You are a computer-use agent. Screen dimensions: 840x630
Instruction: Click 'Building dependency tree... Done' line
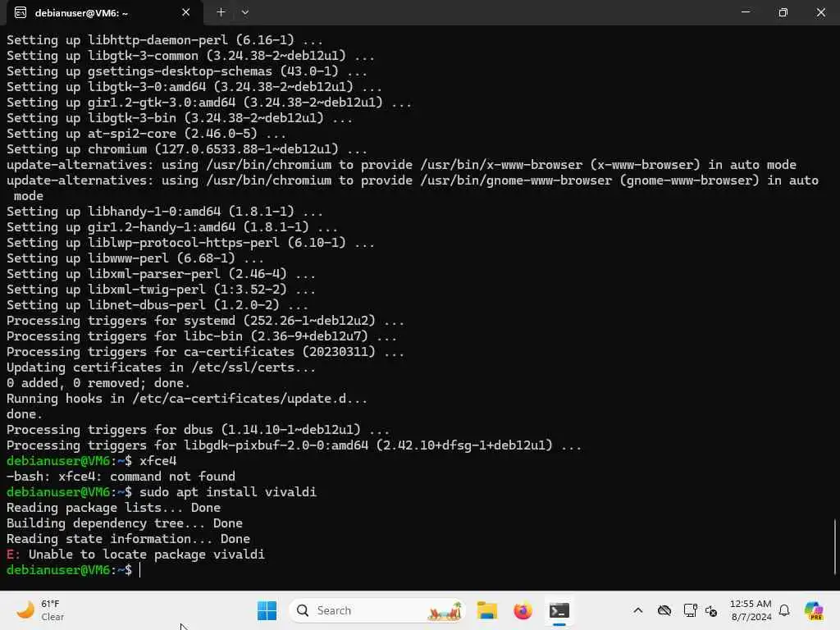pos(125,523)
